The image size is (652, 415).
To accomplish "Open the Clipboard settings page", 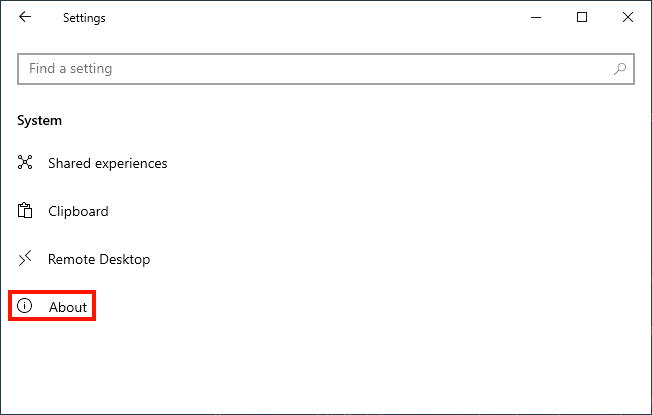I will (x=78, y=211).
